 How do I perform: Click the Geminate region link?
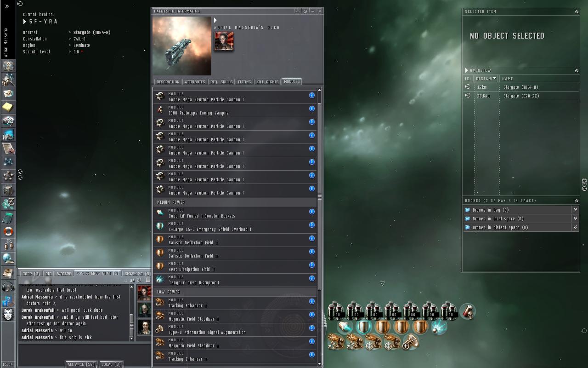click(82, 46)
